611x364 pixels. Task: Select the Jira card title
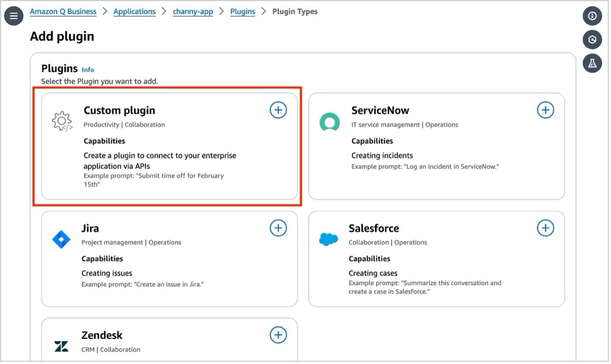pyautogui.click(x=90, y=228)
